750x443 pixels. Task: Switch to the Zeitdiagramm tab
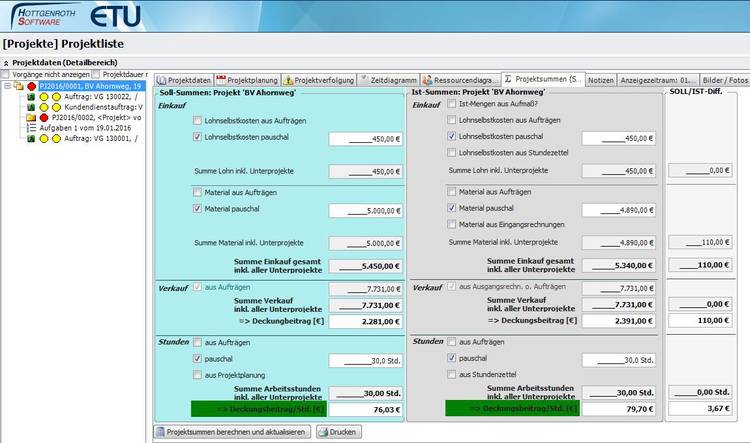(387, 79)
